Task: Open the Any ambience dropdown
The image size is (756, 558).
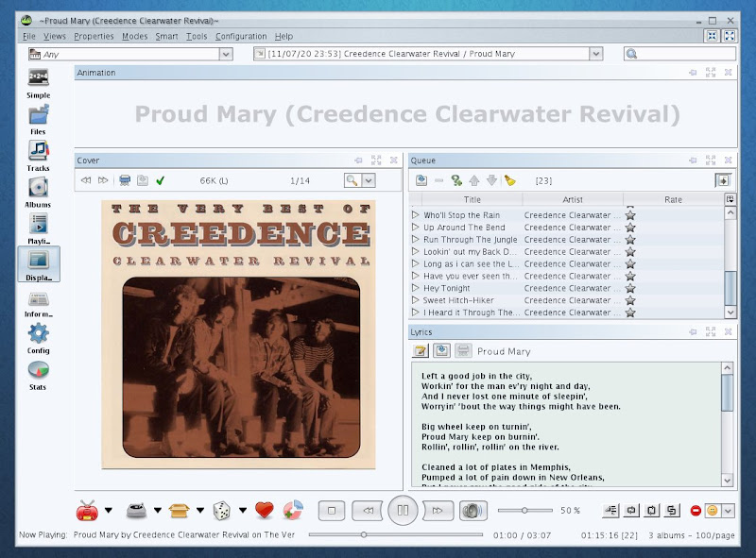Action: coord(226,54)
